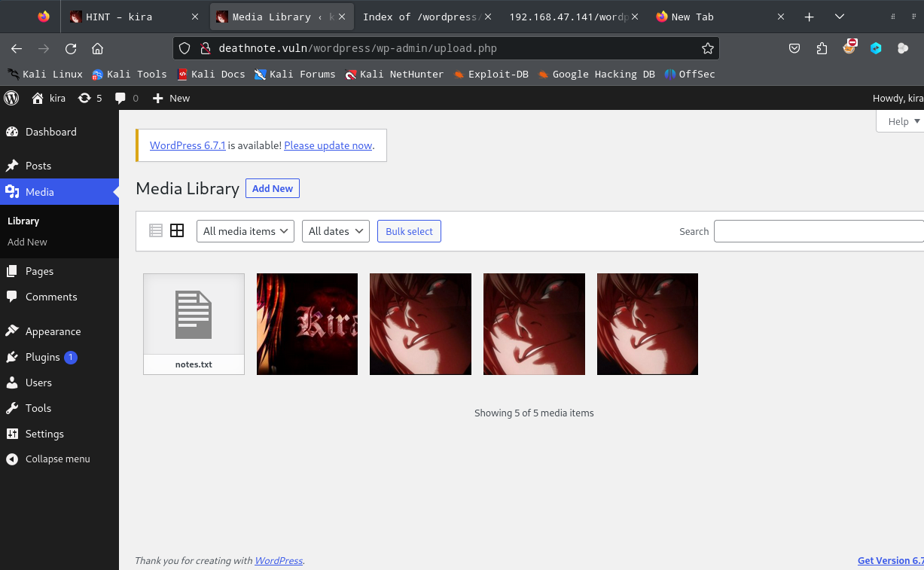Switch to the Index of /wordpress tab
Viewport: 924px width, 570px height.
pos(427,17)
